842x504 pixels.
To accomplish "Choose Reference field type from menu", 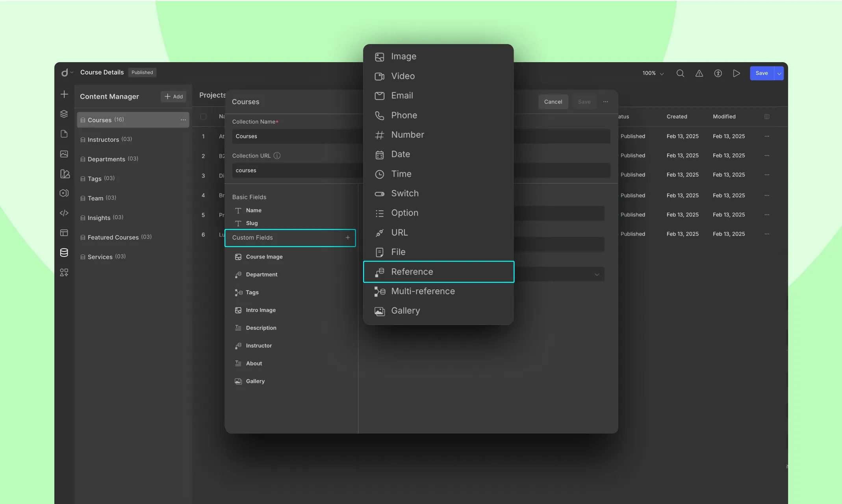I will point(438,272).
